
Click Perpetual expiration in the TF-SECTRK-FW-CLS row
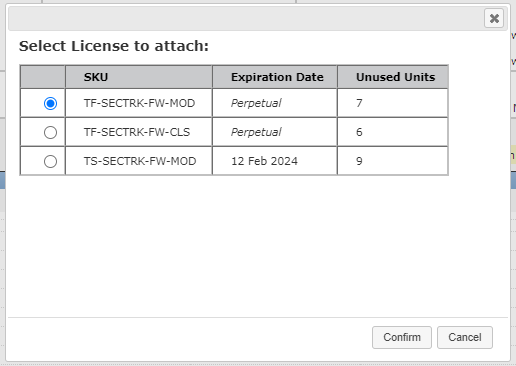pyautogui.click(x=256, y=132)
